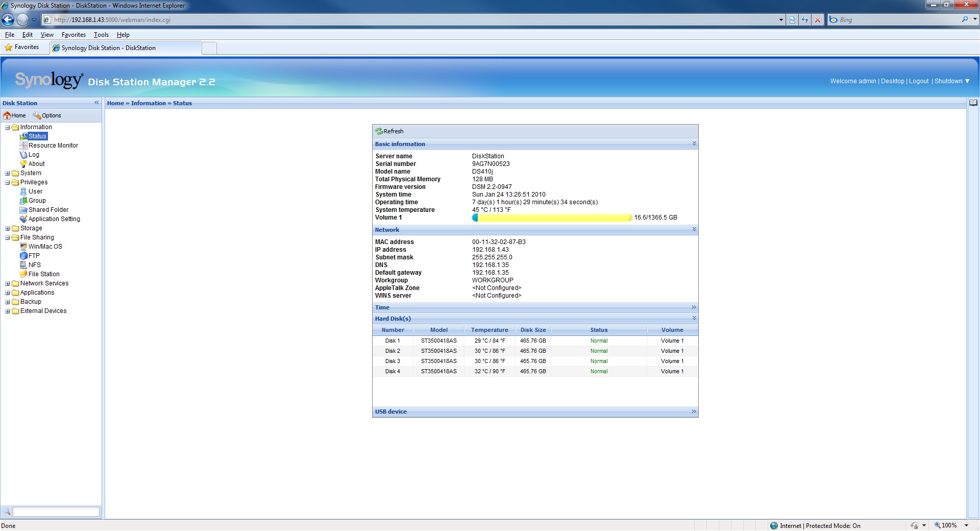Click the Logout link in header
980x531 pixels.
tap(919, 81)
